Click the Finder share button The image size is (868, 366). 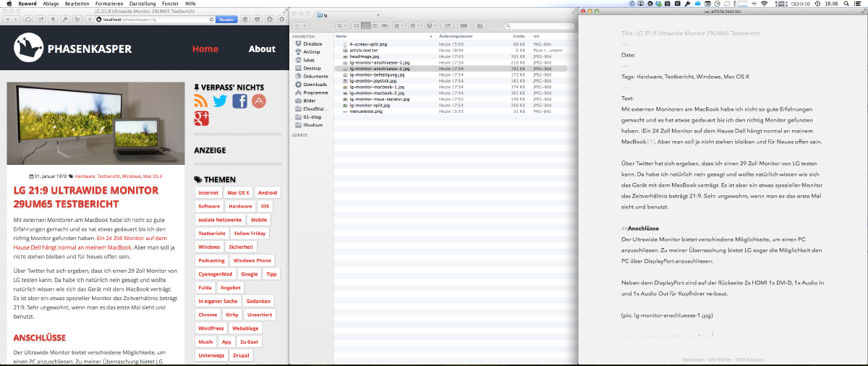click(x=448, y=25)
